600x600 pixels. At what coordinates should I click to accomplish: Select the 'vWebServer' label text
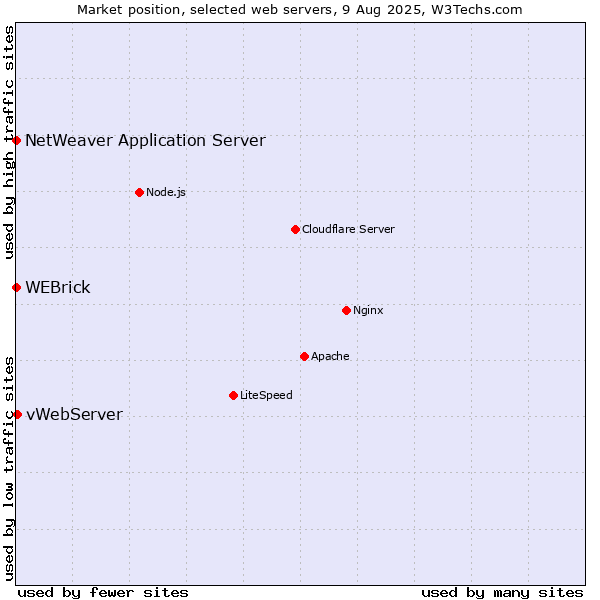(74, 414)
